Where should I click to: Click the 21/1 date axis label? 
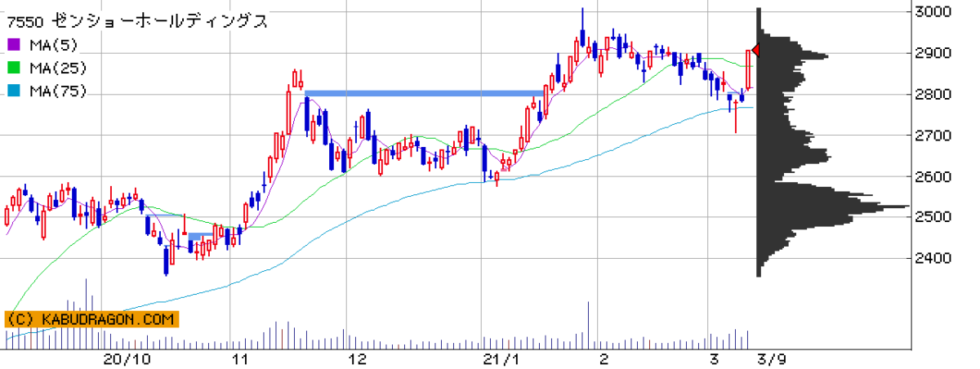pyautogui.click(x=501, y=359)
